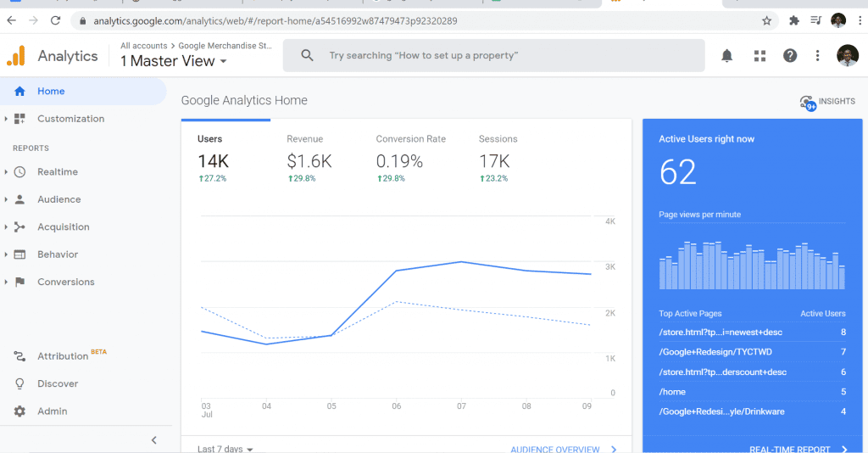
Task: Expand the Acquisition reports arrow
Action: (x=6, y=227)
